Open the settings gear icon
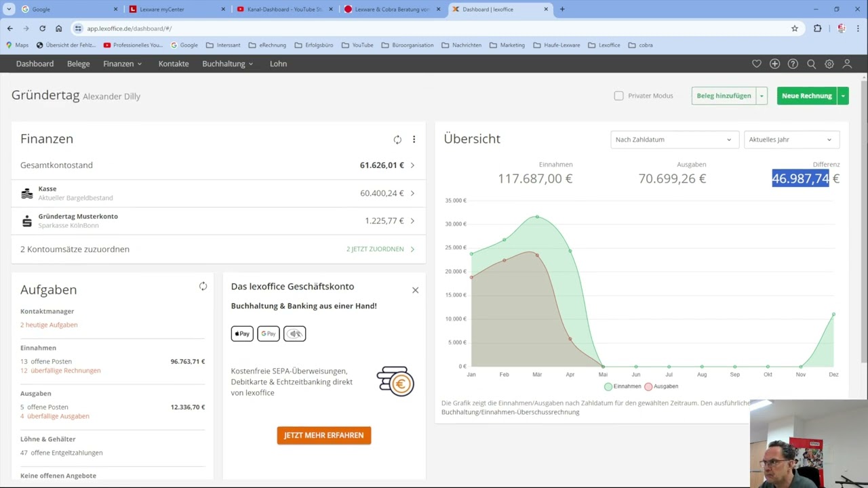This screenshot has height=488, width=868. (829, 64)
